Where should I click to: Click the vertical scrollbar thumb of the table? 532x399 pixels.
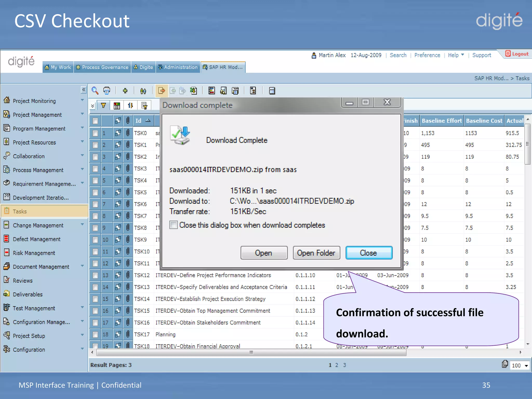coord(528,144)
